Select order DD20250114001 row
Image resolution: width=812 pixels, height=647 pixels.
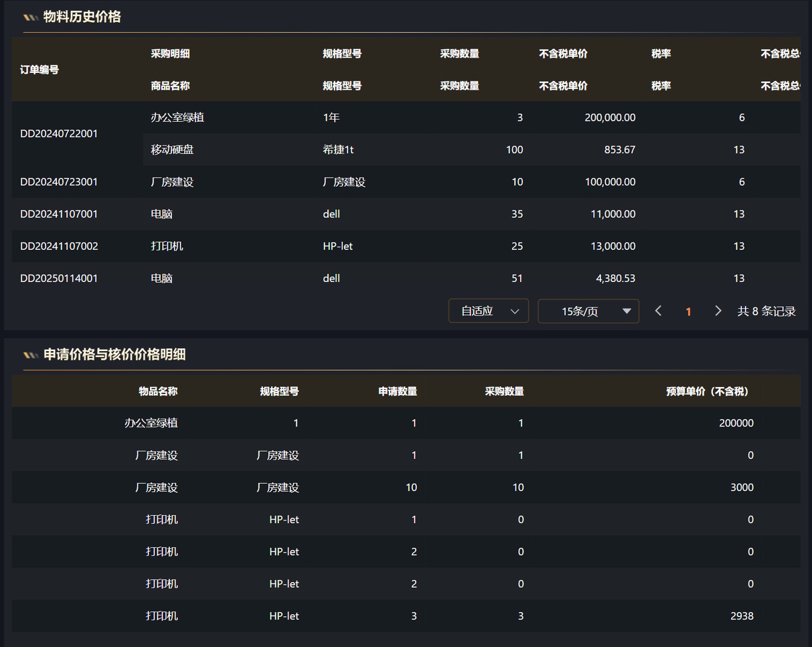pos(59,278)
